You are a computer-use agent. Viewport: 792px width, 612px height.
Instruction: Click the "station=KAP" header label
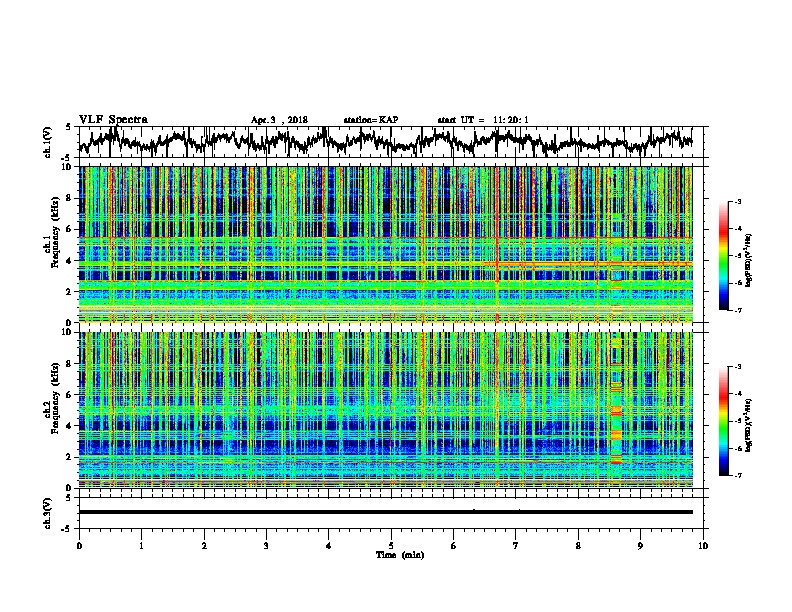pyautogui.click(x=371, y=120)
